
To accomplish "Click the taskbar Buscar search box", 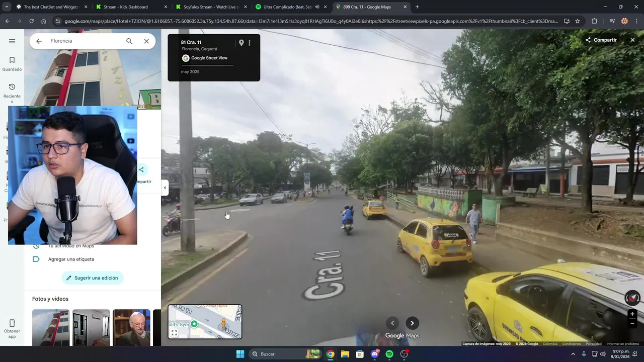I will coord(285,354).
